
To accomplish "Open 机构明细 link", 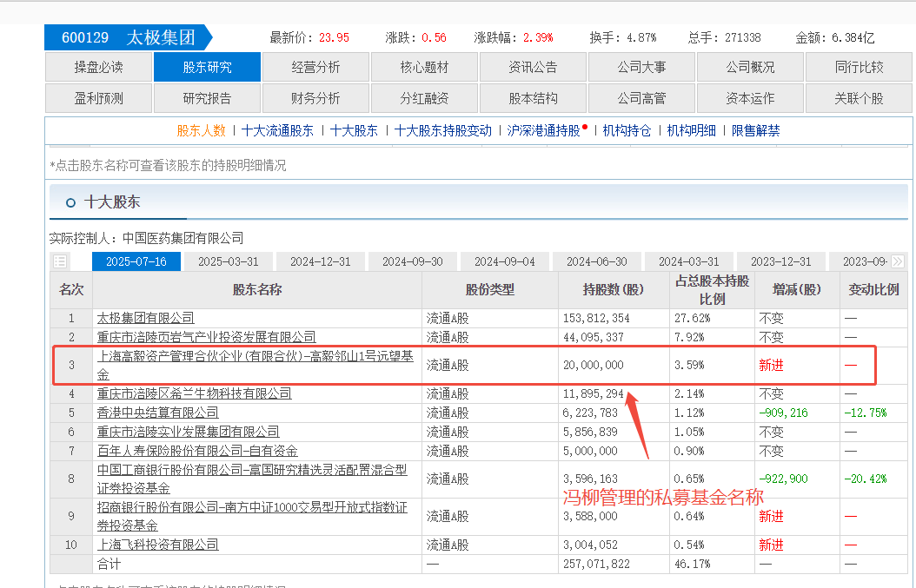I will (692, 131).
